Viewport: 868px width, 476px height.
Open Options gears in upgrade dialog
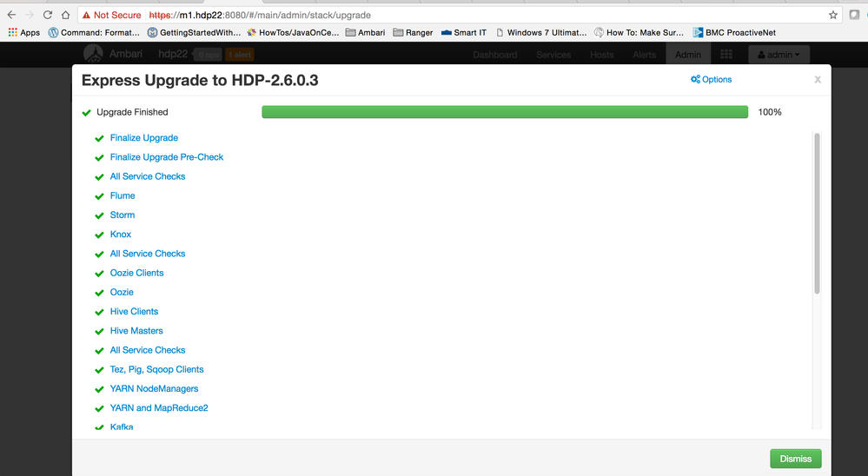pos(711,79)
